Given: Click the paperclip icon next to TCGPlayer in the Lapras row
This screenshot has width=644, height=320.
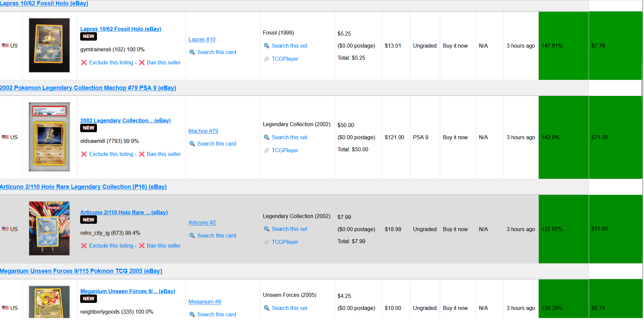Looking at the screenshot, I should click(267, 59).
